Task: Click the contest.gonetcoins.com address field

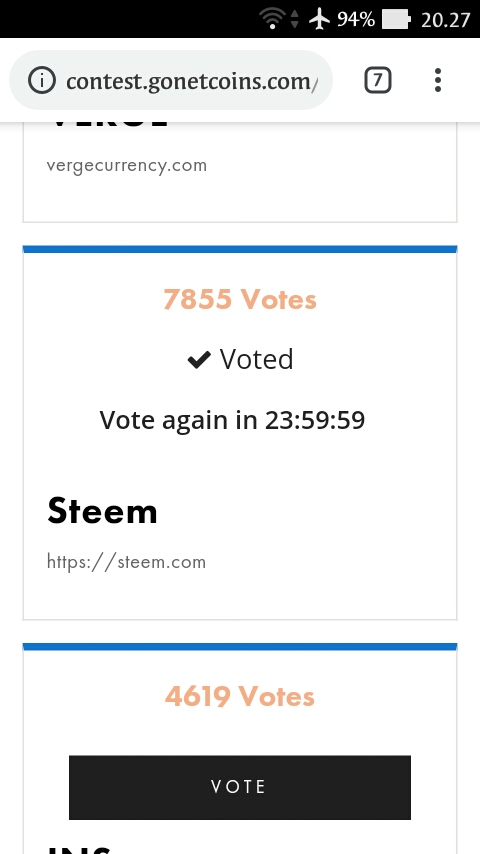Action: coord(171,81)
